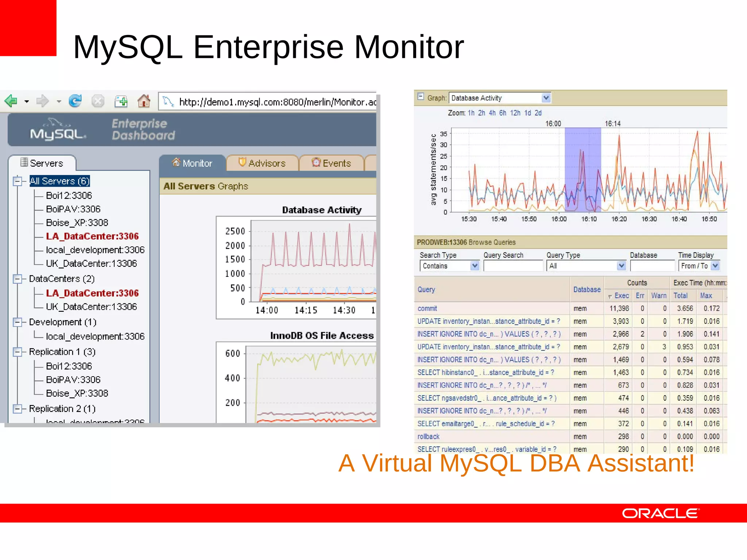Image resolution: width=747 pixels, height=560 pixels.
Task: Click the InnoDB OS File Access graph
Action: (296, 382)
